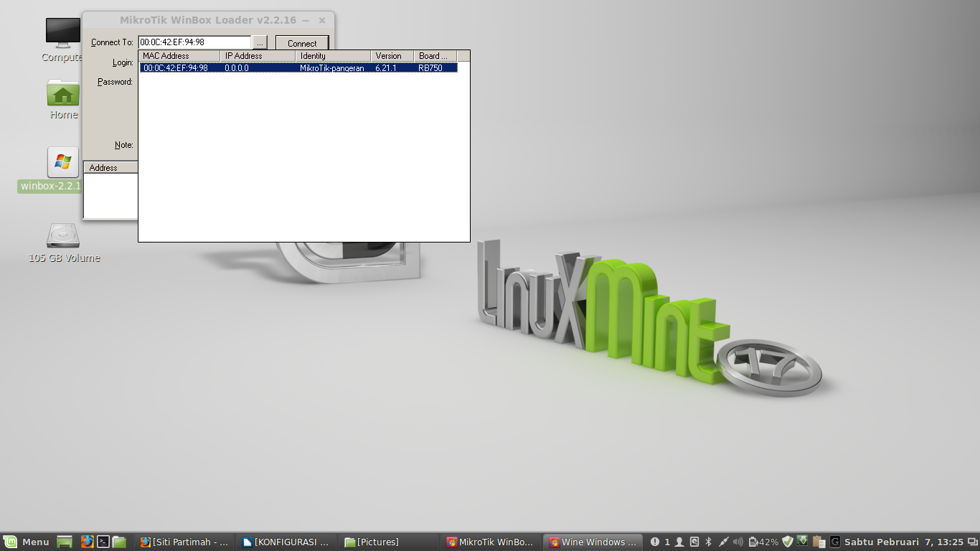
Task: Click the tray icon right of user icon
Action: (x=694, y=542)
